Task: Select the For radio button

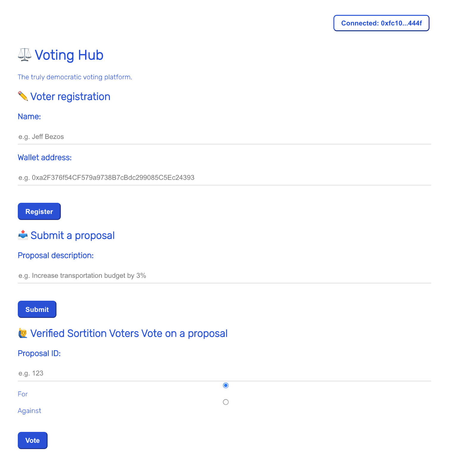Action: (226, 386)
